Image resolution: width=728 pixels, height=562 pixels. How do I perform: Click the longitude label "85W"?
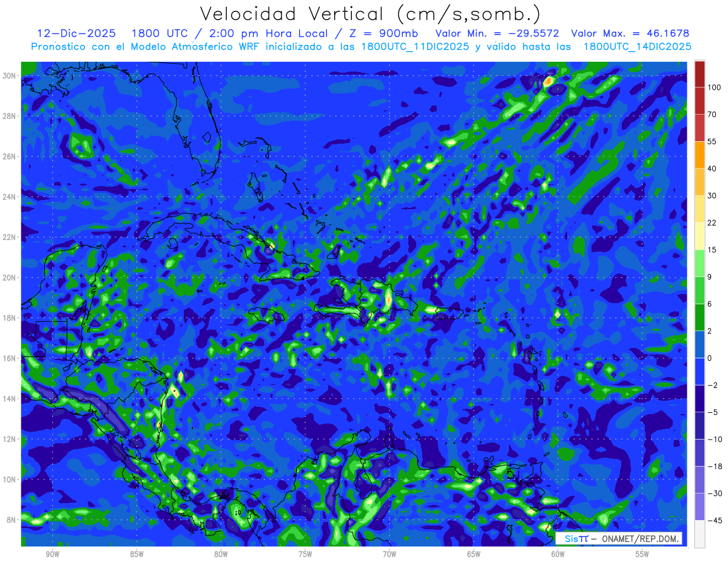tap(136, 554)
